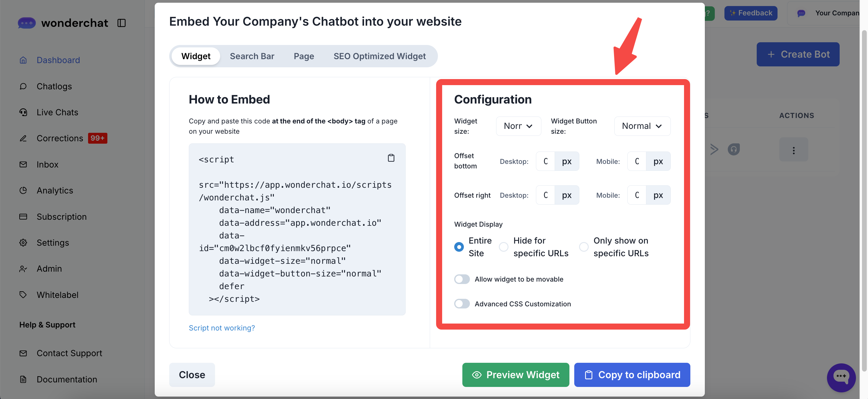Click the Preview Widget button

pos(515,375)
